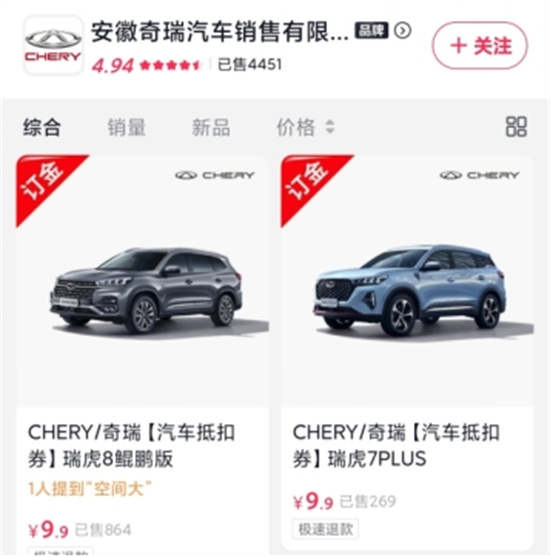Toggle the 价格 price sort arrows

(330, 127)
